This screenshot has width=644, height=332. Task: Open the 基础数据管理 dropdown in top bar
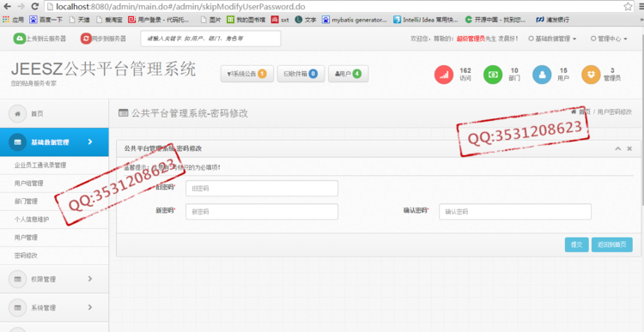(x=552, y=39)
